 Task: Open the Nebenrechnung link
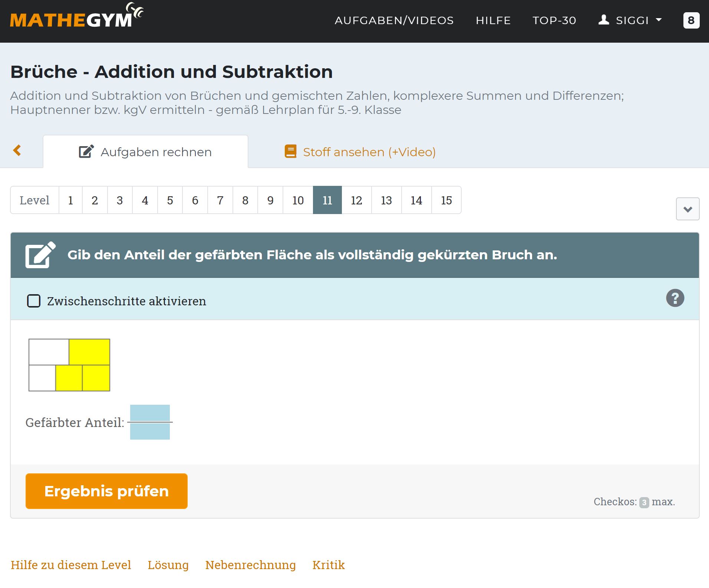(250, 565)
